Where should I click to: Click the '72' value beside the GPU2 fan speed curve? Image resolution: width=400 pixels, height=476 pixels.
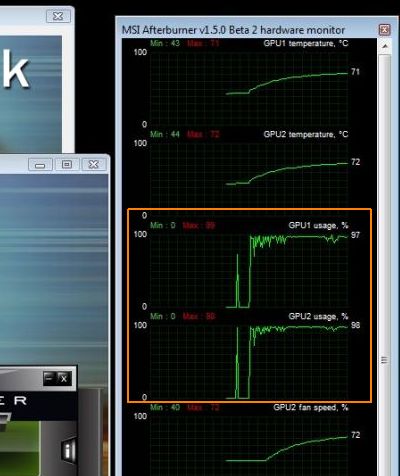pos(355,435)
